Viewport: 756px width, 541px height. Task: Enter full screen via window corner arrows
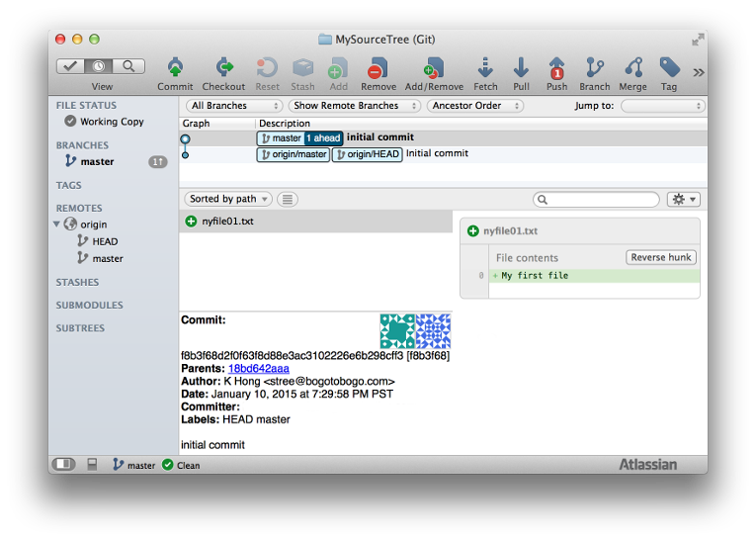tap(697, 40)
